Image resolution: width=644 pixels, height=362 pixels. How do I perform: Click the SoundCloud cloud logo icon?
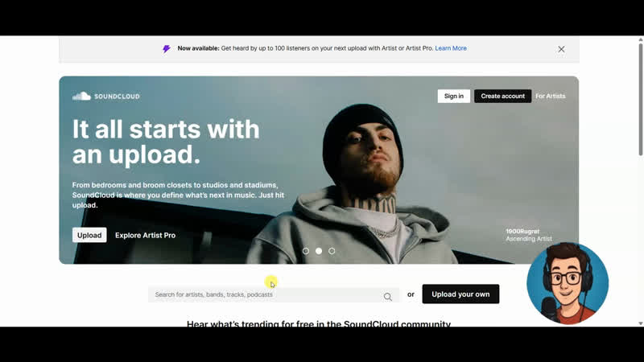(81, 96)
